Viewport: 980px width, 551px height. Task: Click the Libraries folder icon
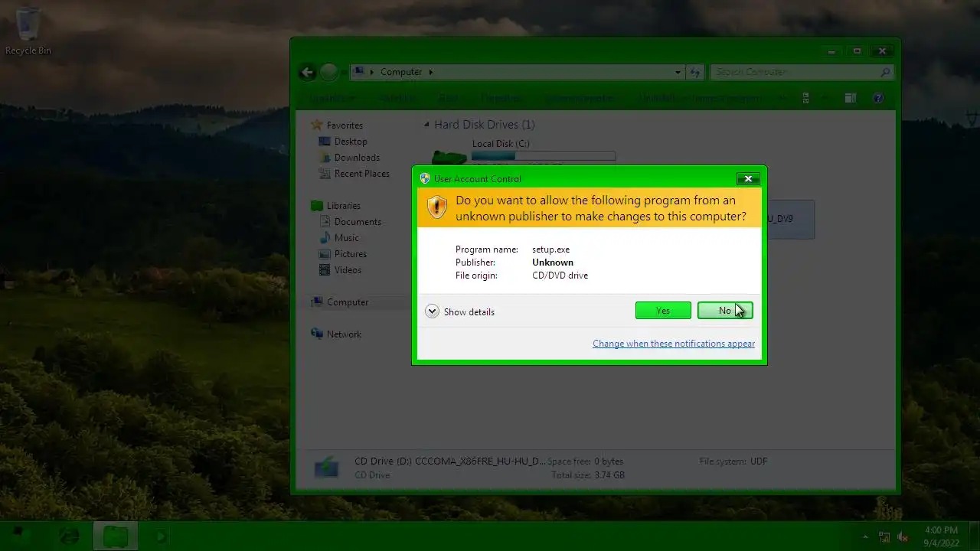coord(317,206)
